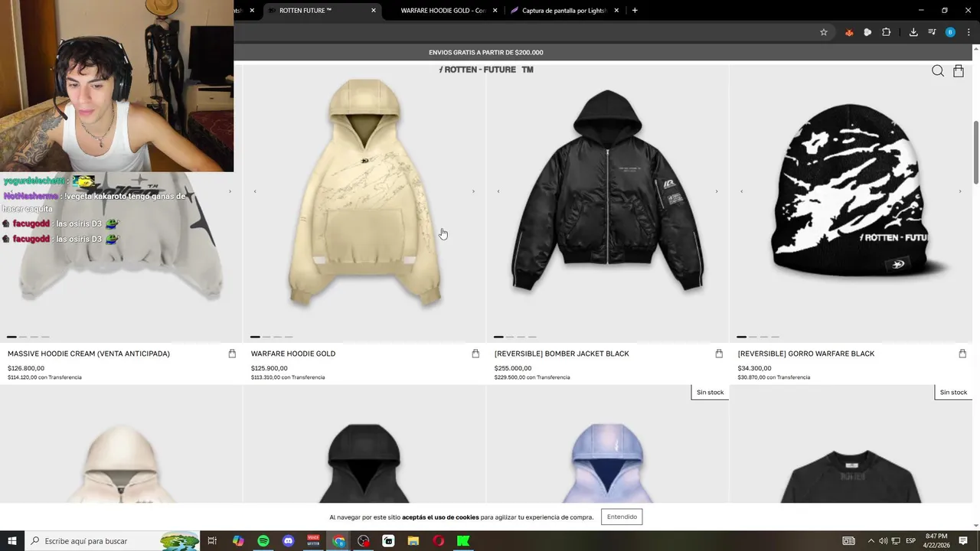Open the Chrome profile avatar
The width and height of the screenshot is (980, 551).
[950, 32]
